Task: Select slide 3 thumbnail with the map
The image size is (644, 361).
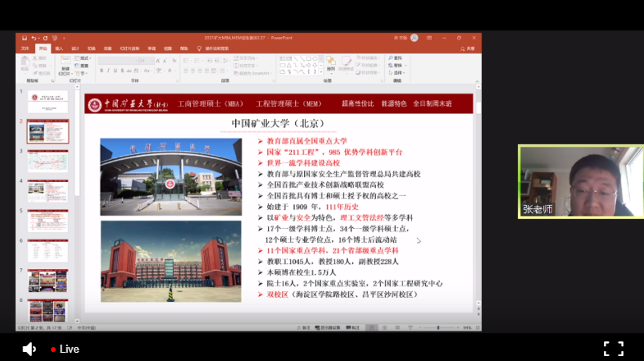Action: tap(48, 161)
